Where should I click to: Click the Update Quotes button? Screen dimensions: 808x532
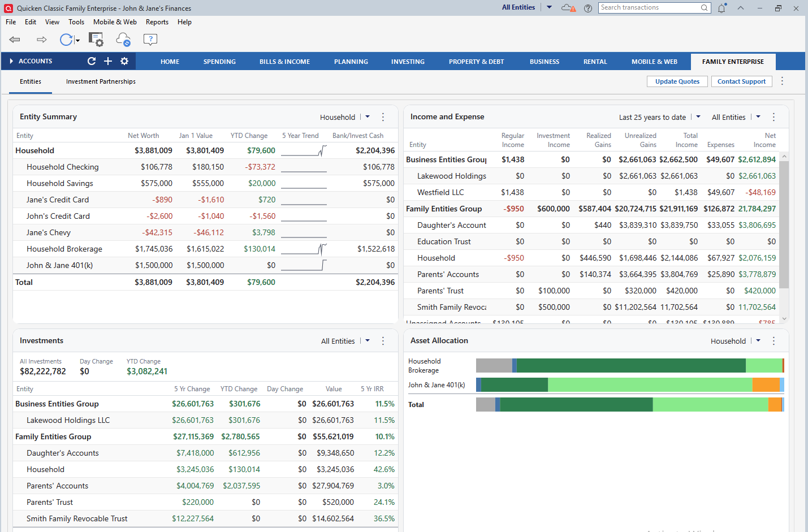click(677, 81)
